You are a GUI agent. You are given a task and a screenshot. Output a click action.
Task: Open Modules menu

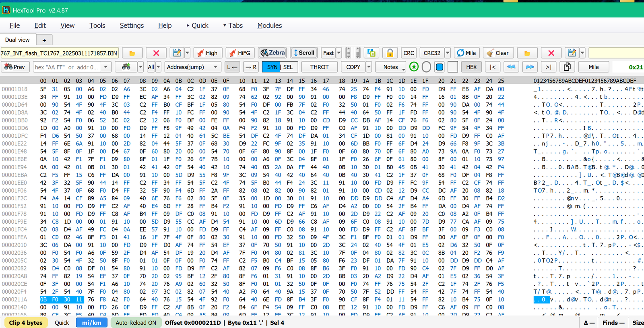[x=269, y=25]
